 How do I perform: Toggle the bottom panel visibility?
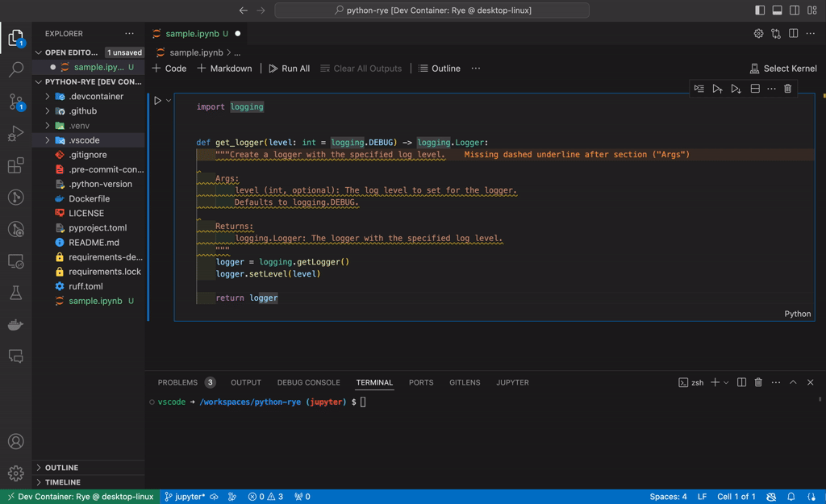[x=777, y=10]
